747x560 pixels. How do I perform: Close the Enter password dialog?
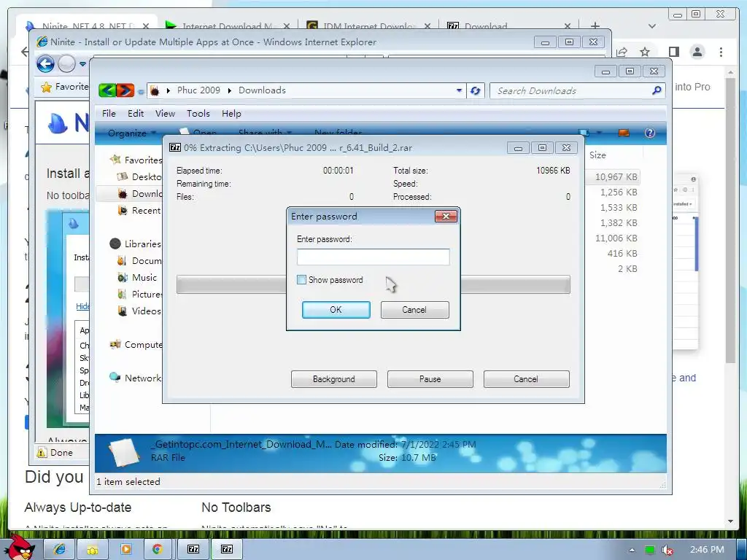point(446,216)
